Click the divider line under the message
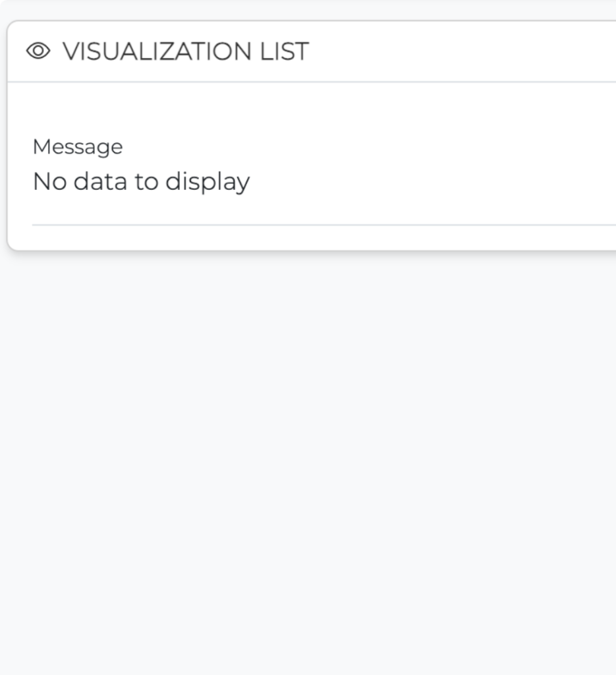The height and width of the screenshot is (675, 616). [x=323, y=225]
